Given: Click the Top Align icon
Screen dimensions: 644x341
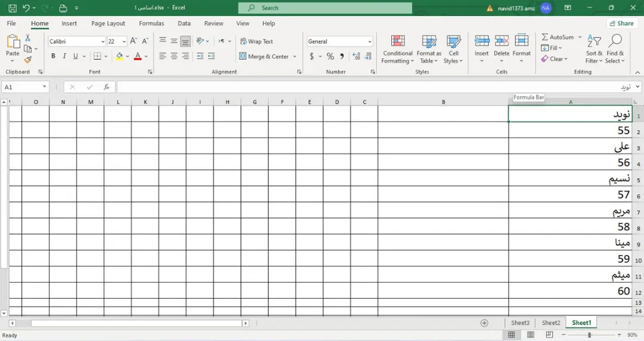Looking at the screenshot, I should tap(163, 41).
